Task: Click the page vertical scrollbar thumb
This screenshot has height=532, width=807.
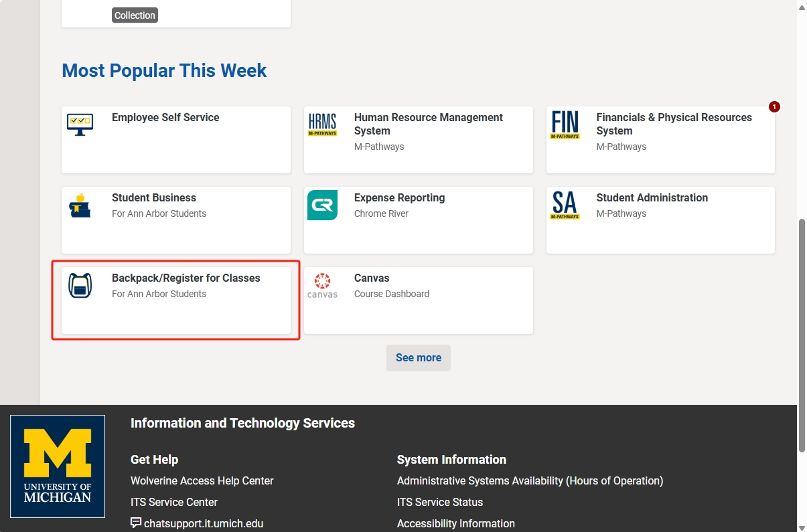Action: click(x=802, y=335)
